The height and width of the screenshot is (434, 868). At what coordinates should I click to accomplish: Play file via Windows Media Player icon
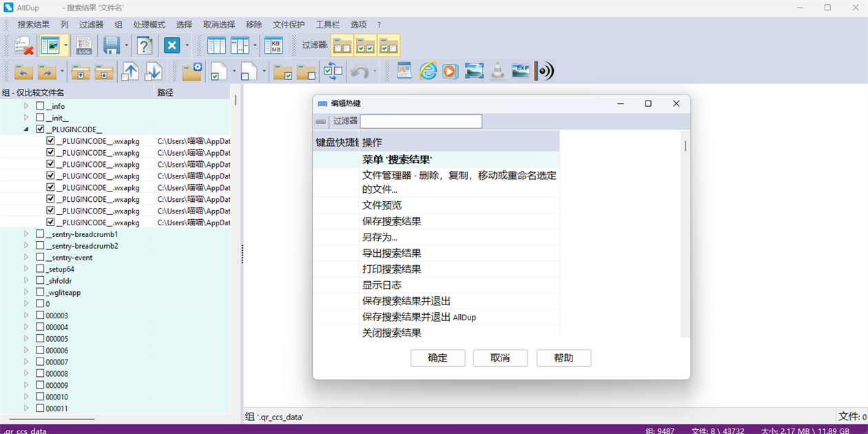[x=451, y=71]
